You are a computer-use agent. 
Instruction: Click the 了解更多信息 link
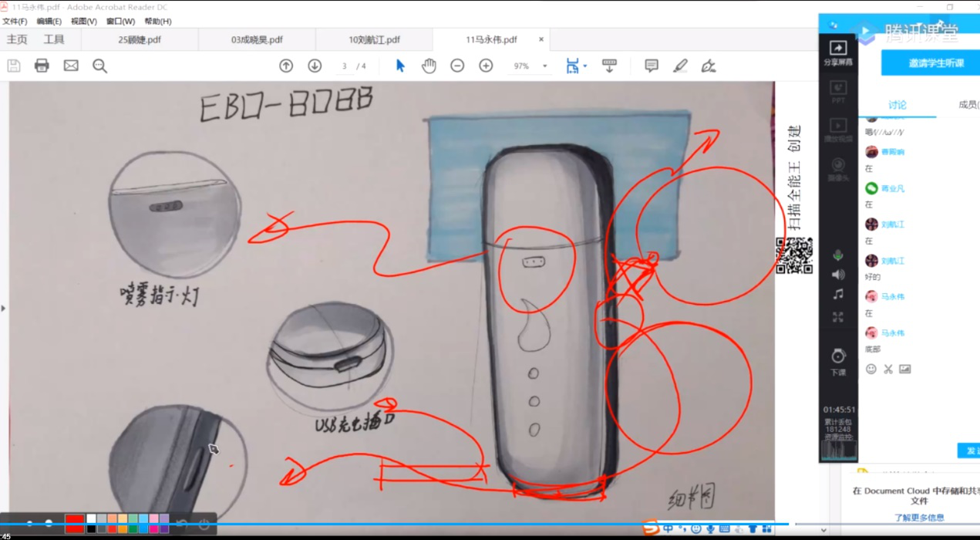pyautogui.click(x=919, y=518)
